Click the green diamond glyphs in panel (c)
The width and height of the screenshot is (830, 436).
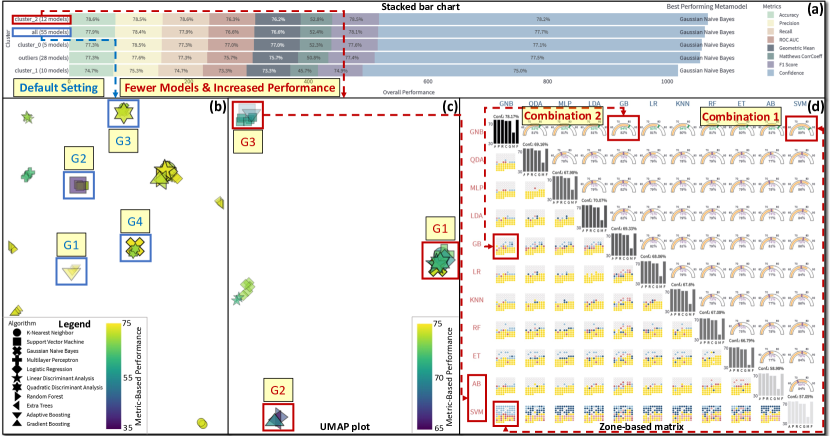click(x=247, y=287)
